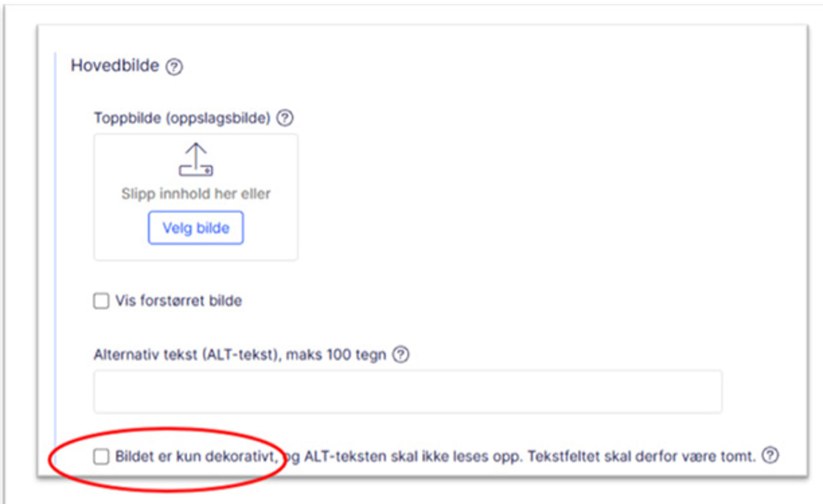Show help for Alternativ tekst field
Screen dimensions: 823x504
coord(401,355)
